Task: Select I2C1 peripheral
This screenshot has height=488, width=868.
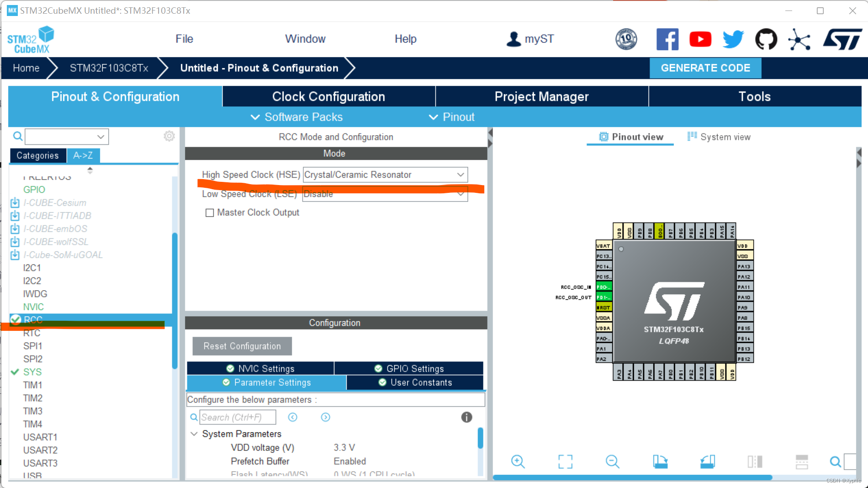Action: [x=32, y=268]
